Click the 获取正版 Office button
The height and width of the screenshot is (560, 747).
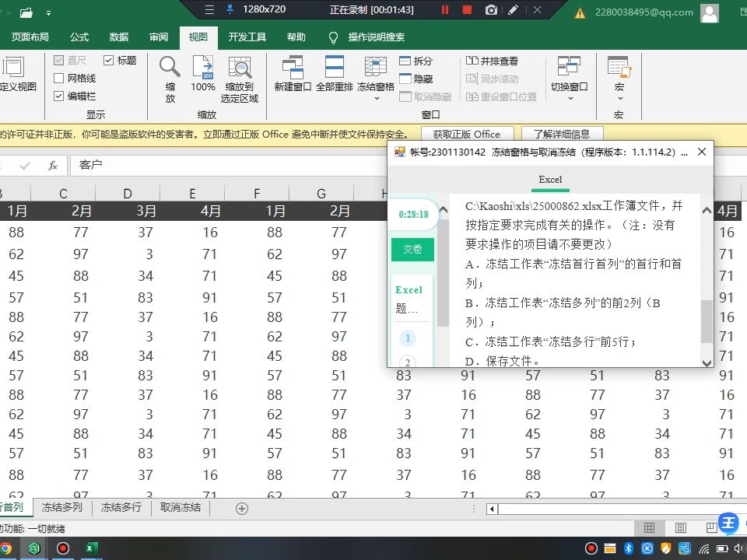click(x=467, y=135)
